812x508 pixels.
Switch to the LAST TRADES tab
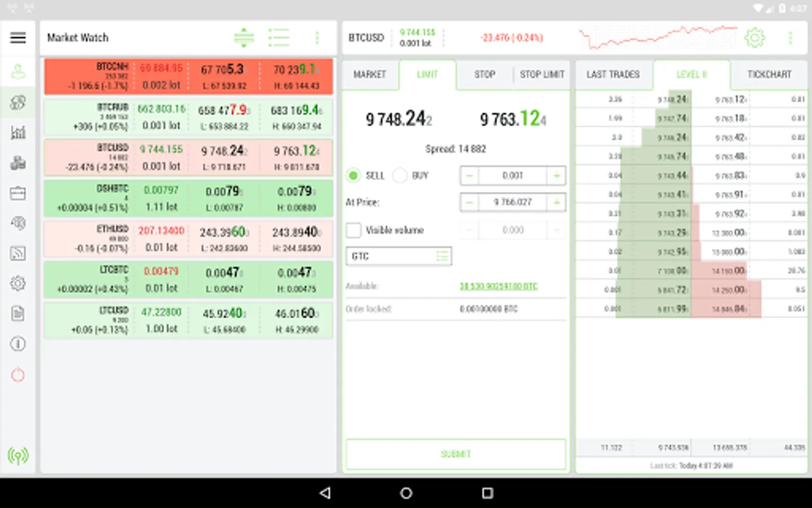tap(613, 75)
